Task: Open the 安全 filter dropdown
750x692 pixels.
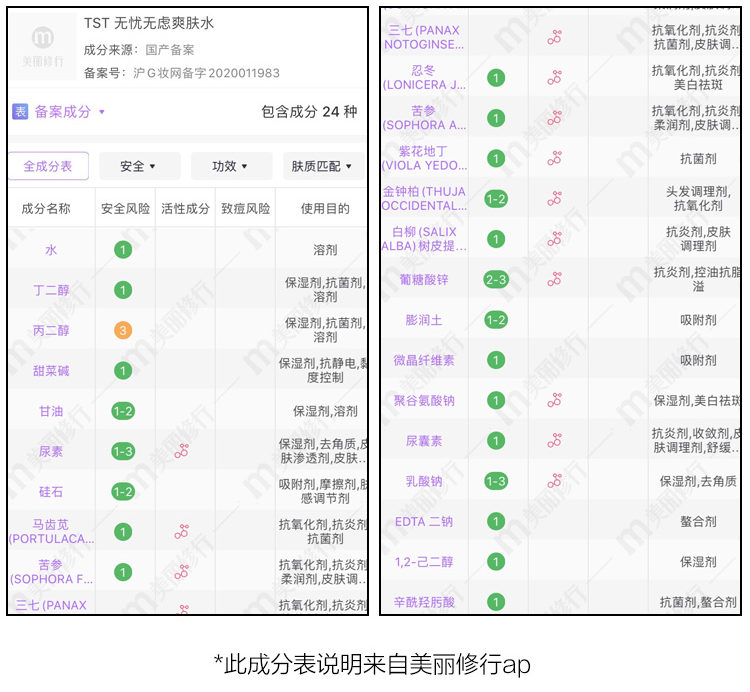Action: 139,166
